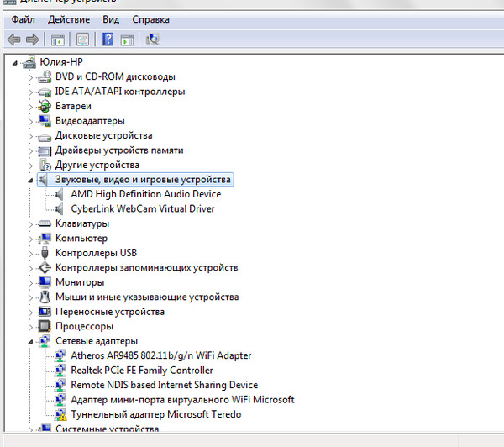Select Remote NDIS based Internet Sharing Device
The height and width of the screenshot is (447, 504).
click(165, 385)
